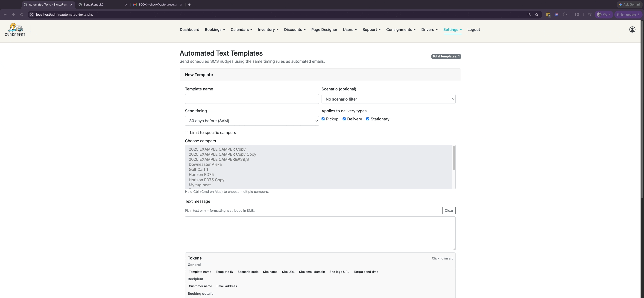The height and width of the screenshot is (298, 644).
Task: Insert the Site email domain token
Action: pyautogui.click(x=312, y=272)
